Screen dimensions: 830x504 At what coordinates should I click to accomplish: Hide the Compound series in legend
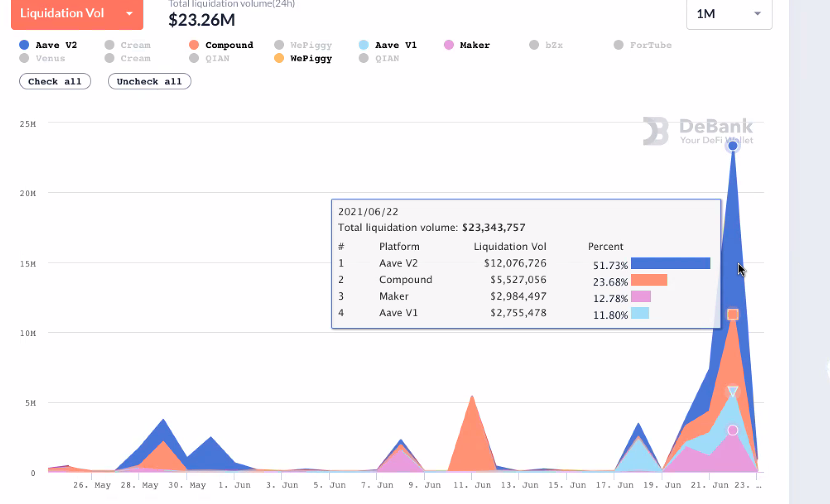221,45
